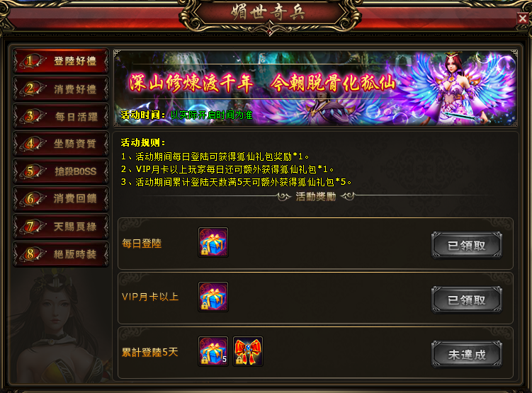Click the gift box icon for VIP月卡以上

213,297
